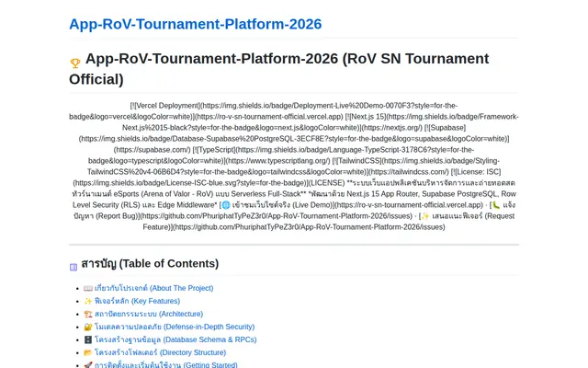Click the bug emoji before Report Bug text
588x368 pixels.
pos(496,205)
